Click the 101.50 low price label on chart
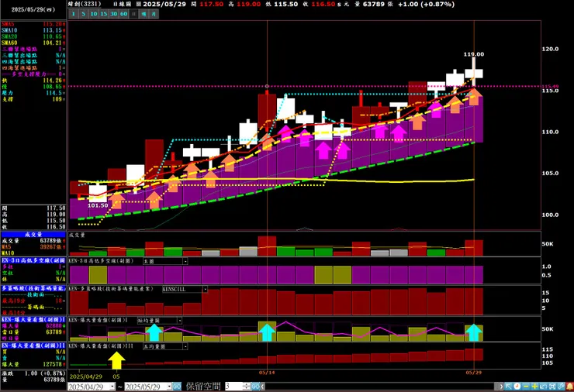Viewport: 574px width, 392px height. (x=98, y=205)
